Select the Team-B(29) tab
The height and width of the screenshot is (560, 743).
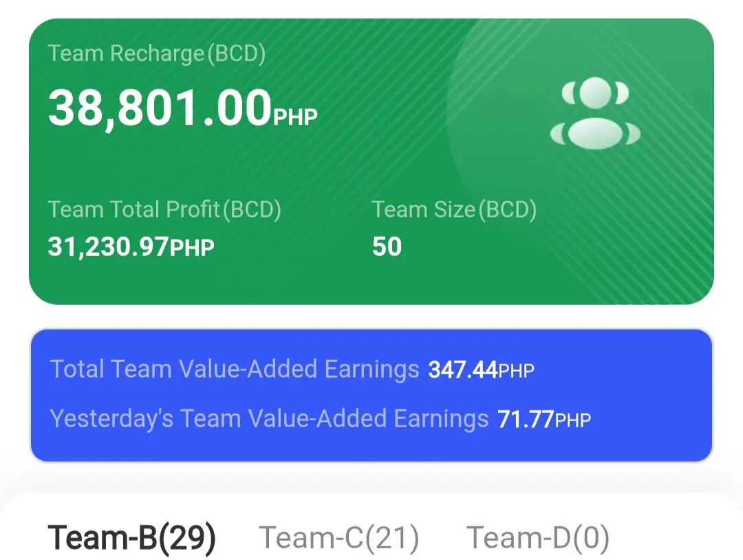[131, 538]
